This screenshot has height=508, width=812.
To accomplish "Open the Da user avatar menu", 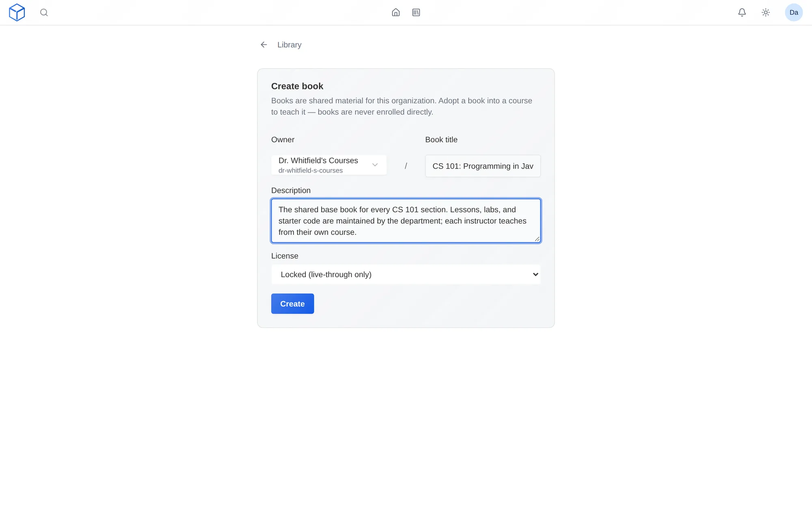I will (794, 13).
